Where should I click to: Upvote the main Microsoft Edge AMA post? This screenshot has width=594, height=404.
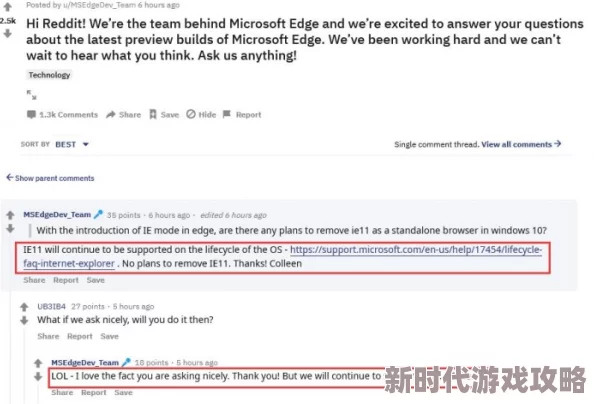point(8,7)
